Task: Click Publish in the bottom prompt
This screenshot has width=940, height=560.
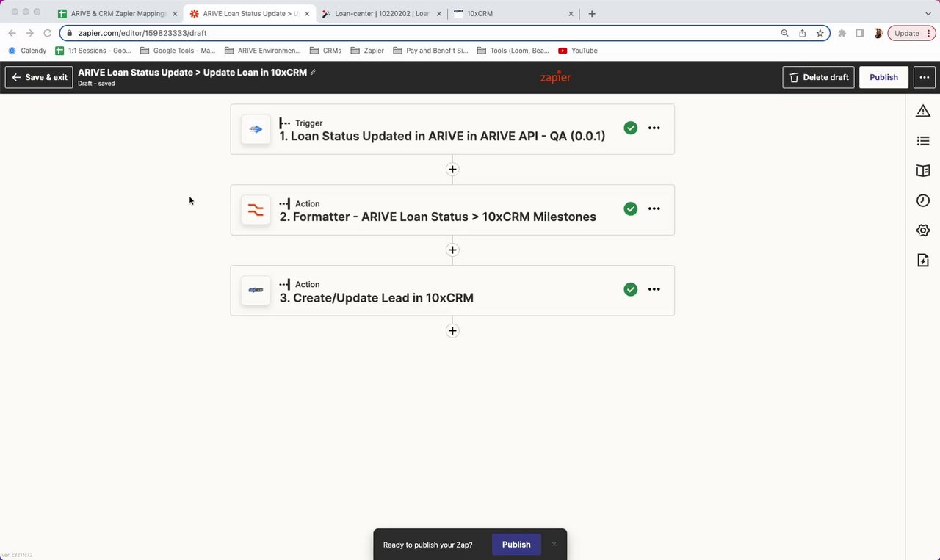Action: coord(516,544)
